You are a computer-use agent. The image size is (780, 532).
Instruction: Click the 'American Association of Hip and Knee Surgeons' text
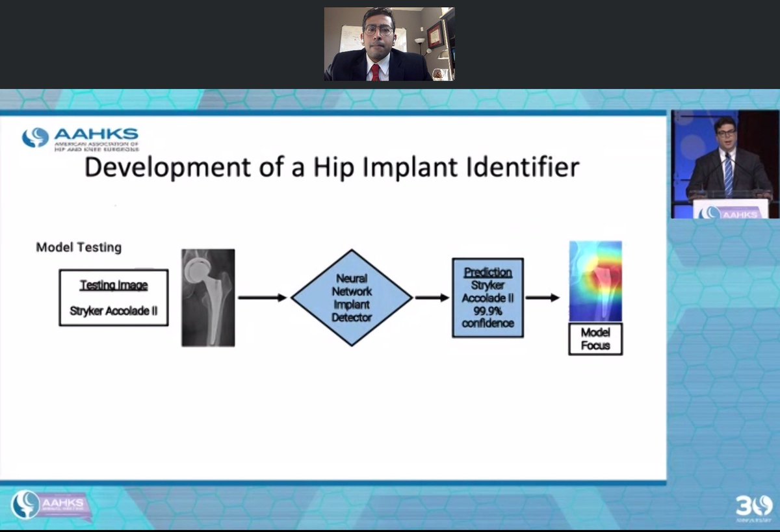coord(97,146)
